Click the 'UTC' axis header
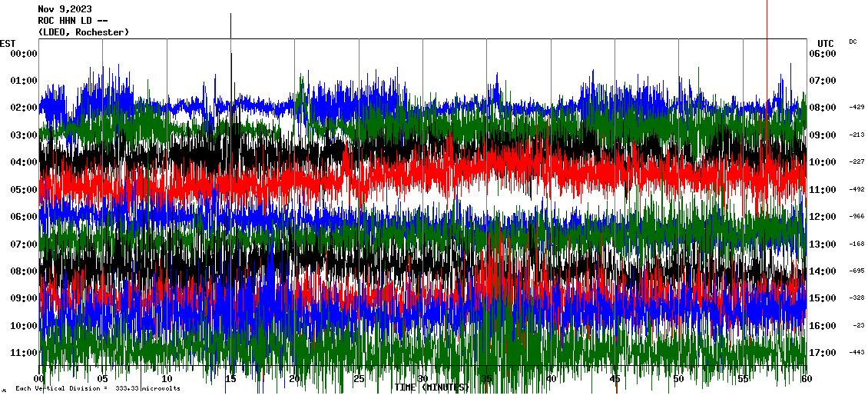The width and height of the screenshot is (868, 399). tap(826, 43)
